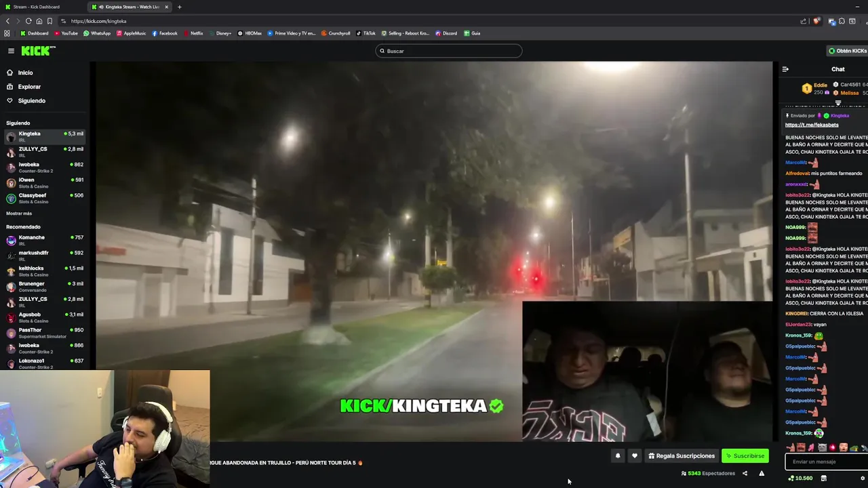Open the first ZULLYY_CS followed channel
868x488 pixels.
click(45, 152)
